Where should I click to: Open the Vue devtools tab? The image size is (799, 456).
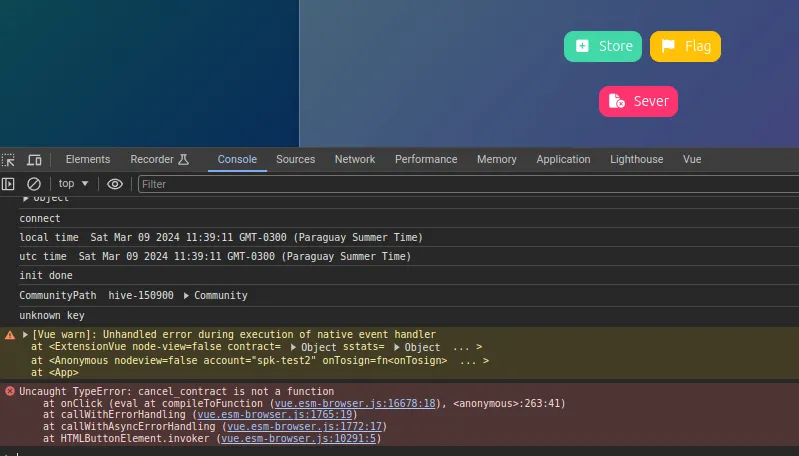692,159
